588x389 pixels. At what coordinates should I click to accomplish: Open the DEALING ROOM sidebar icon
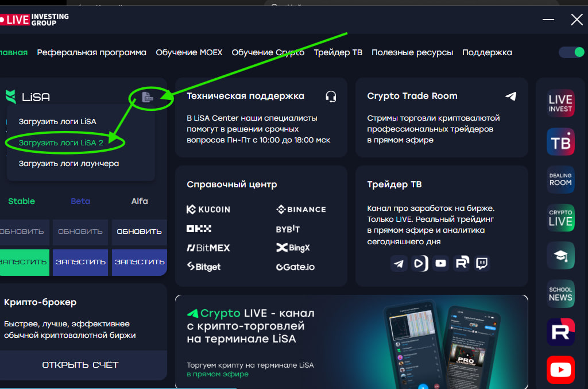tap(560, 180)
